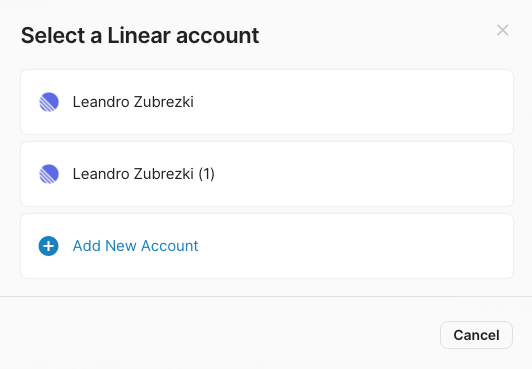Cancel the account selection
This screenshot has width=532, height=369.
tap(476, 335)
